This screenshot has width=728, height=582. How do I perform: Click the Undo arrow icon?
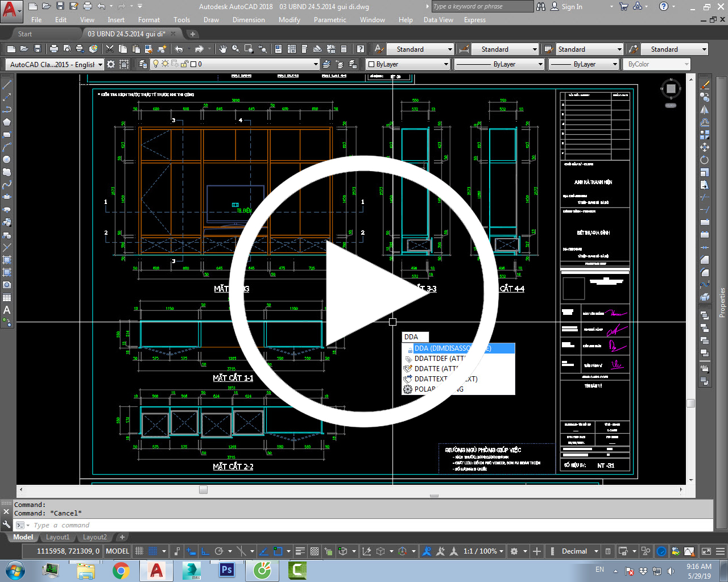179,49
